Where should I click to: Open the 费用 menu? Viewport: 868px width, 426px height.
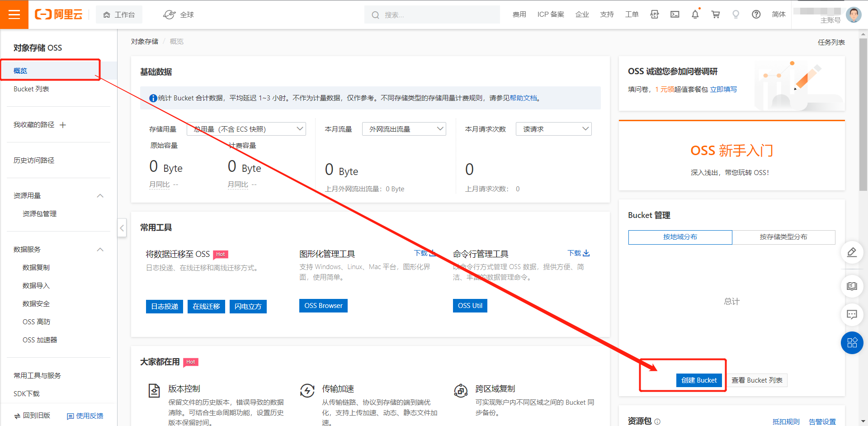[519, 14]
